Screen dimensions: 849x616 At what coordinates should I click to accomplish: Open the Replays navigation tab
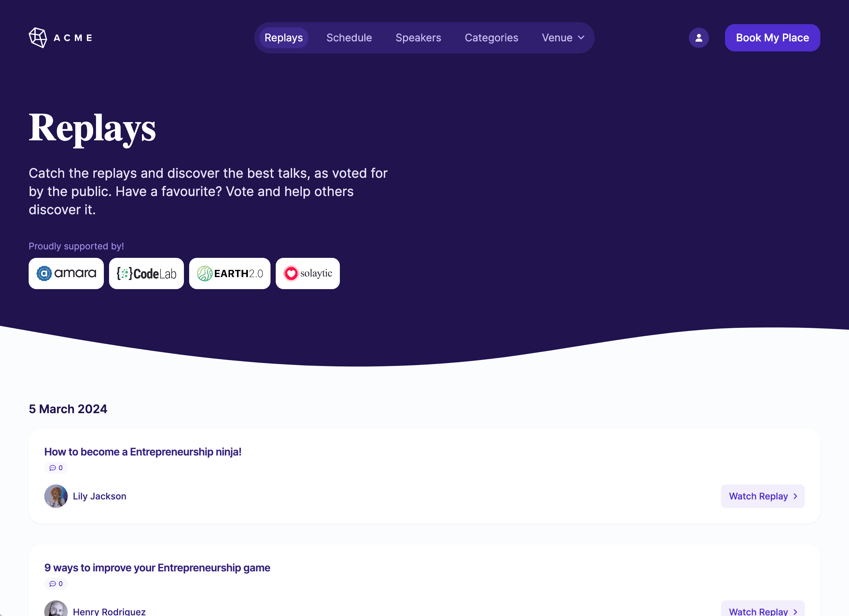pyautogui.click(x=284, y=37)
